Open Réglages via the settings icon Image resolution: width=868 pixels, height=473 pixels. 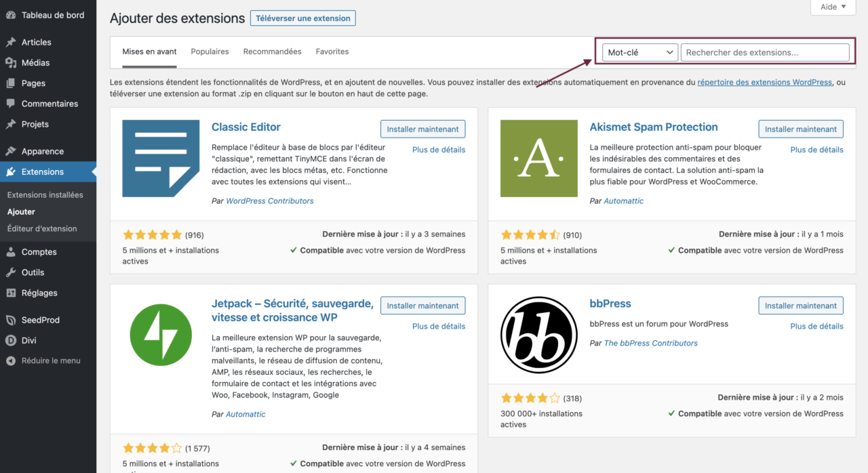(x=11, y=293)
